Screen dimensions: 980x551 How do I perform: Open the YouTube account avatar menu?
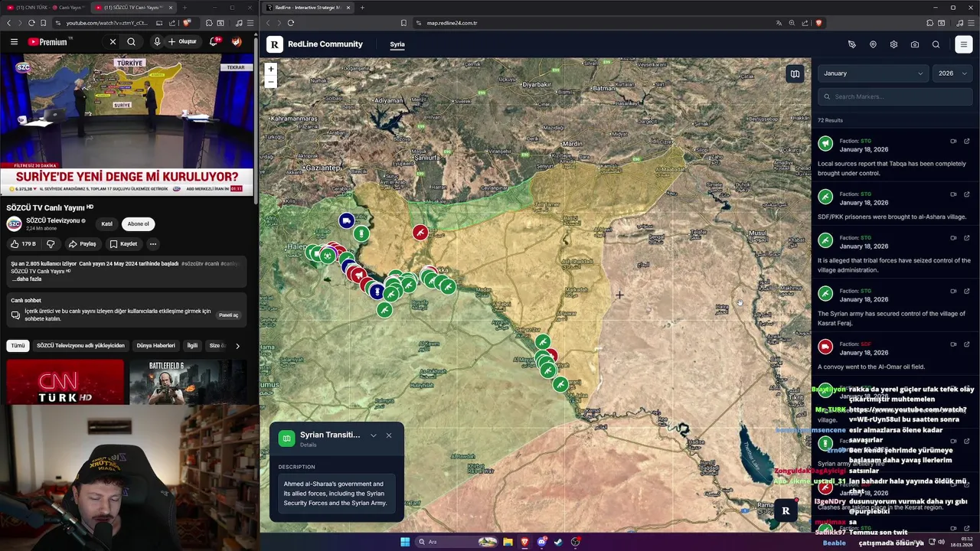(x=237, y=41)
